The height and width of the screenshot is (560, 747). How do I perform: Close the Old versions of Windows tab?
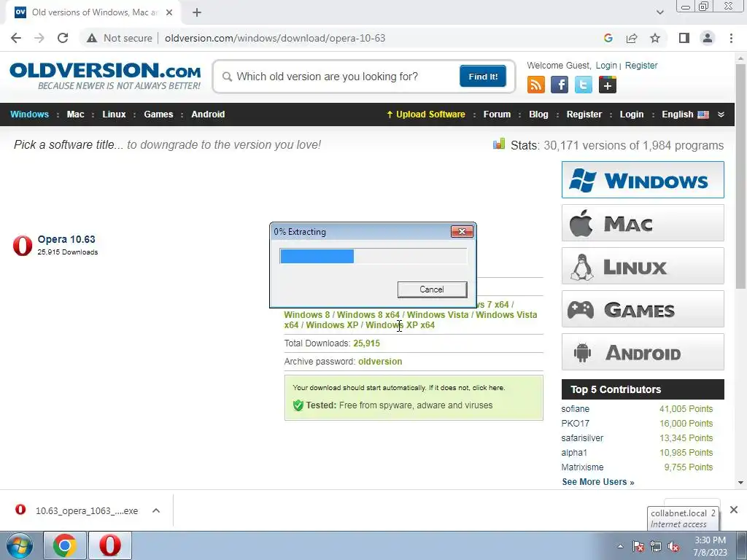[169, 12]
